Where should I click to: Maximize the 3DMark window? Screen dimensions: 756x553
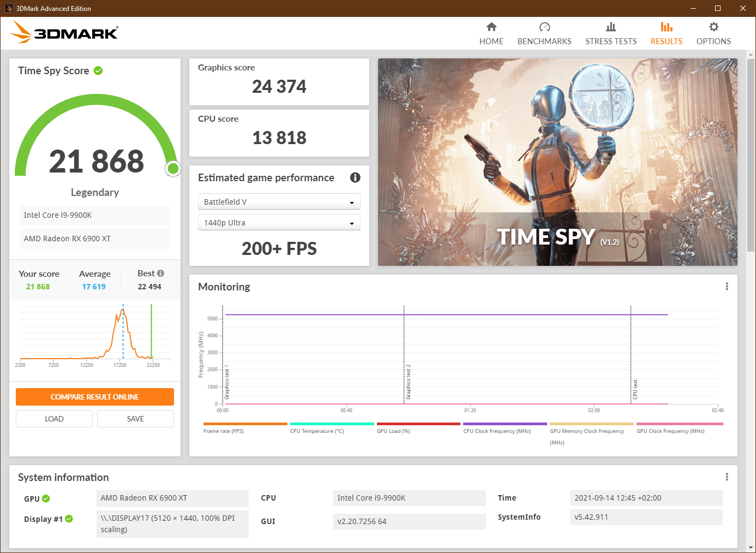coord(718,8)
